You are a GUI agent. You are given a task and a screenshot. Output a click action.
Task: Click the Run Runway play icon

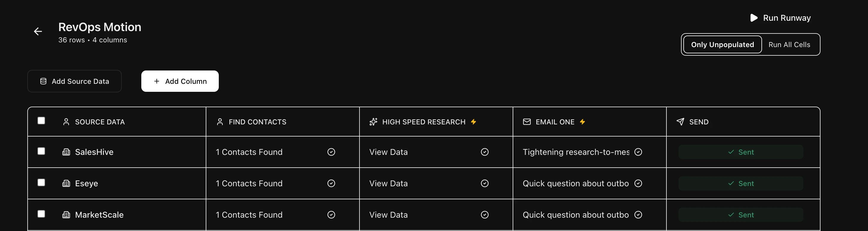click(x=754, y=18)
